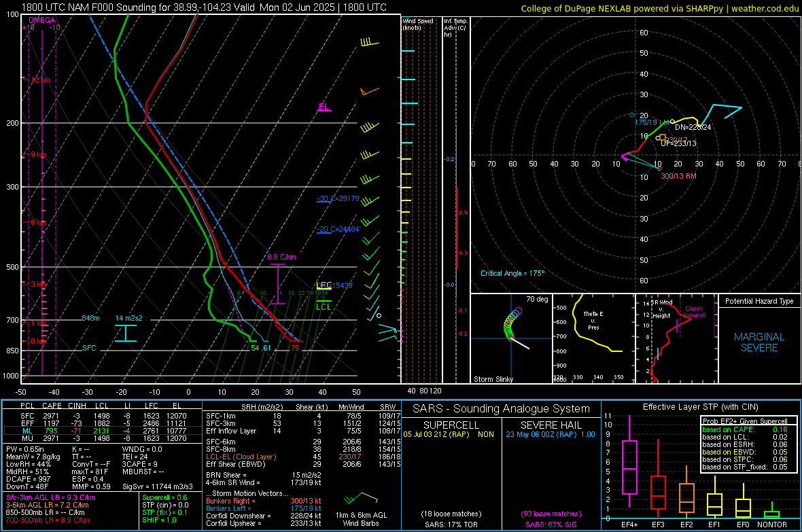Click the 8.9 C/km lapse rate label

tap(281, 258)
